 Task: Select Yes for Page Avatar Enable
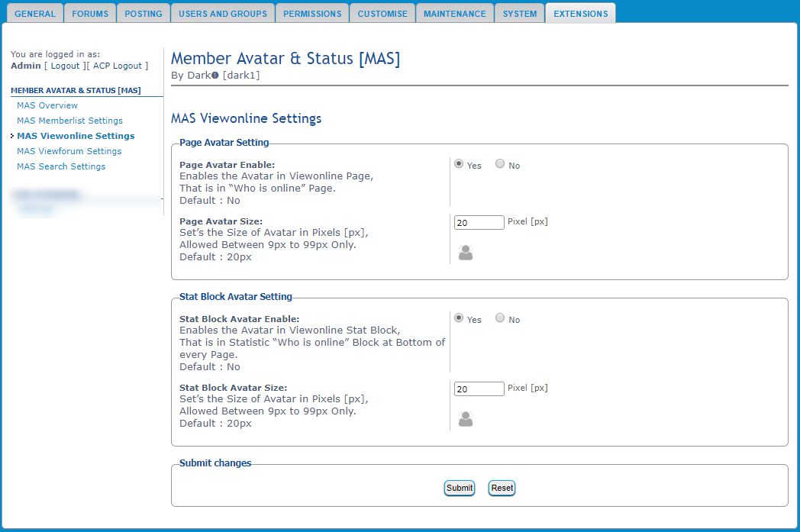[459, 164]
